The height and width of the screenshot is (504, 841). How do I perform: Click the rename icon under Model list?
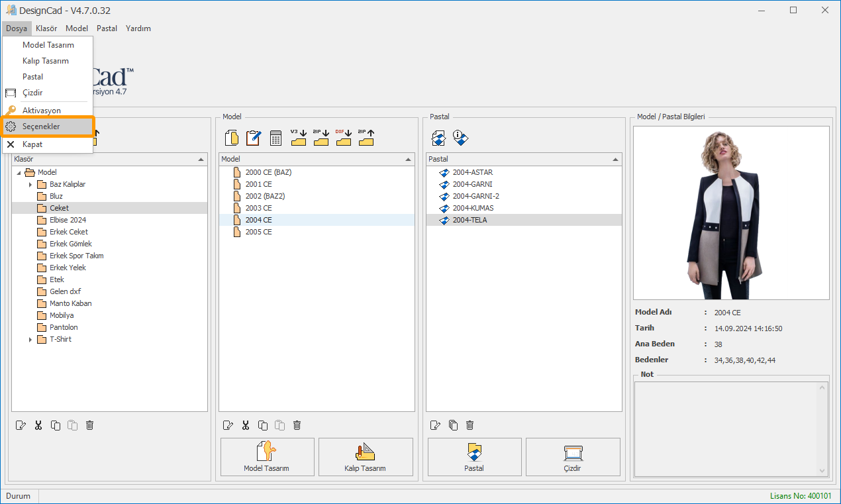click(228, 425)
